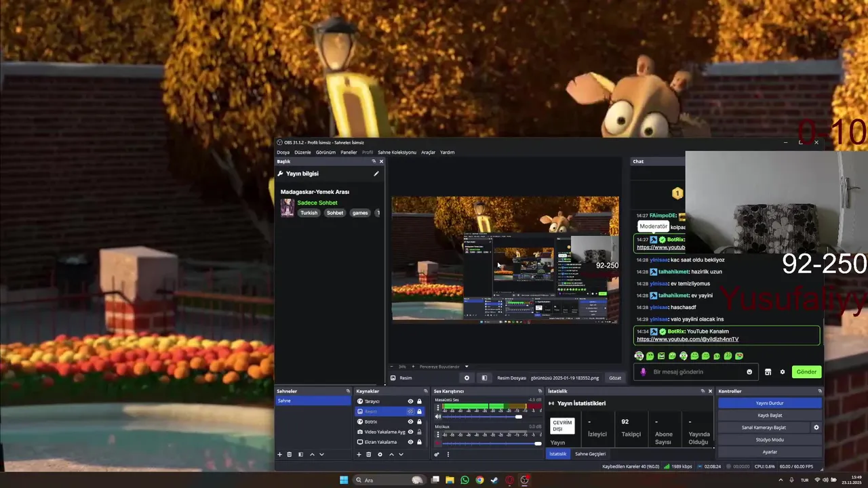Switch to the Sahne Geçişleri tab

[x=590, y=454]
